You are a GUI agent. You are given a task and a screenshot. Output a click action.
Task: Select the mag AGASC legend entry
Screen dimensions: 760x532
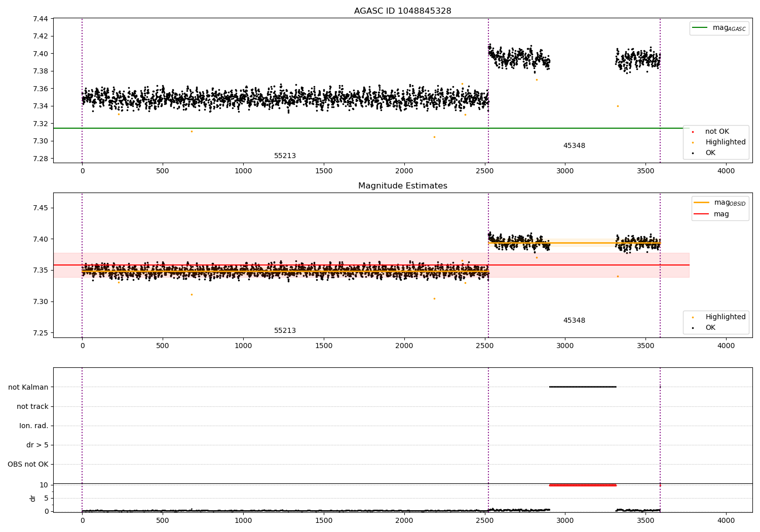tap(719, 28)
